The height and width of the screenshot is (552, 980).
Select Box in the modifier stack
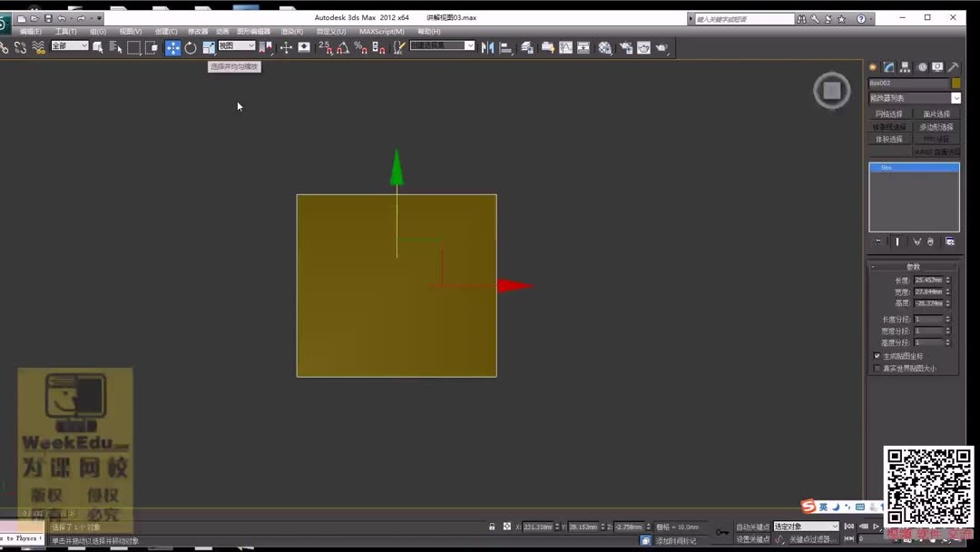tap(887, 167)
